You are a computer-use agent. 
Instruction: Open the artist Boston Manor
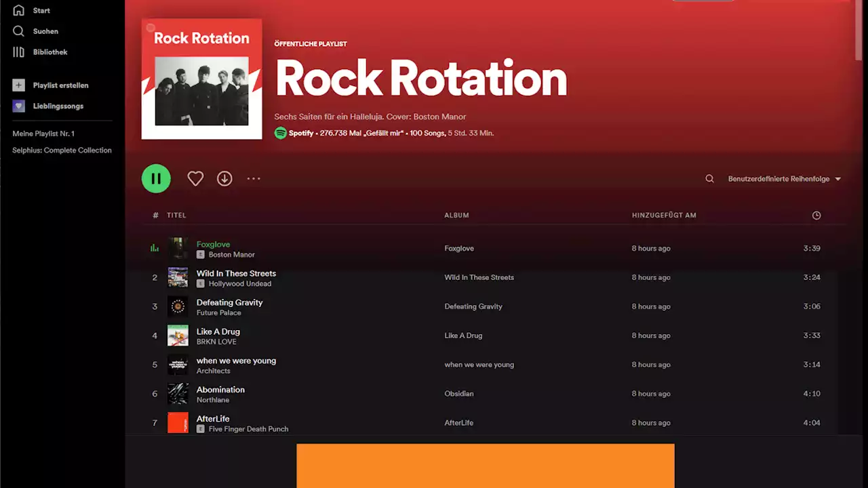(x=231, y=255)
